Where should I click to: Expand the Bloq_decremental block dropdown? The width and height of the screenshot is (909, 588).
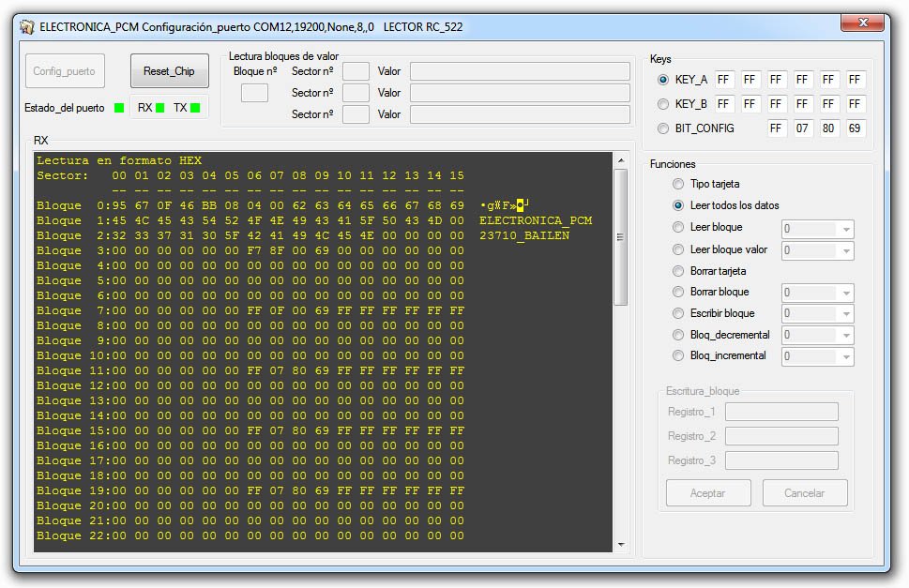point(846,336)
